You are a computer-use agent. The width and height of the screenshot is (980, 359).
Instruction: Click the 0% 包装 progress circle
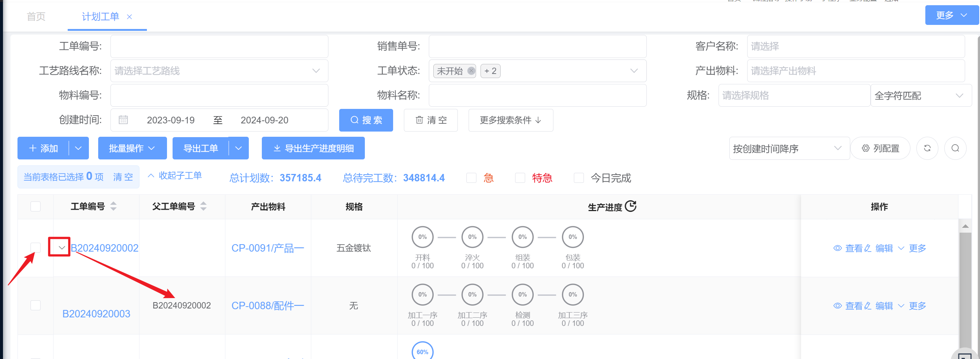(x=572, y=237)
